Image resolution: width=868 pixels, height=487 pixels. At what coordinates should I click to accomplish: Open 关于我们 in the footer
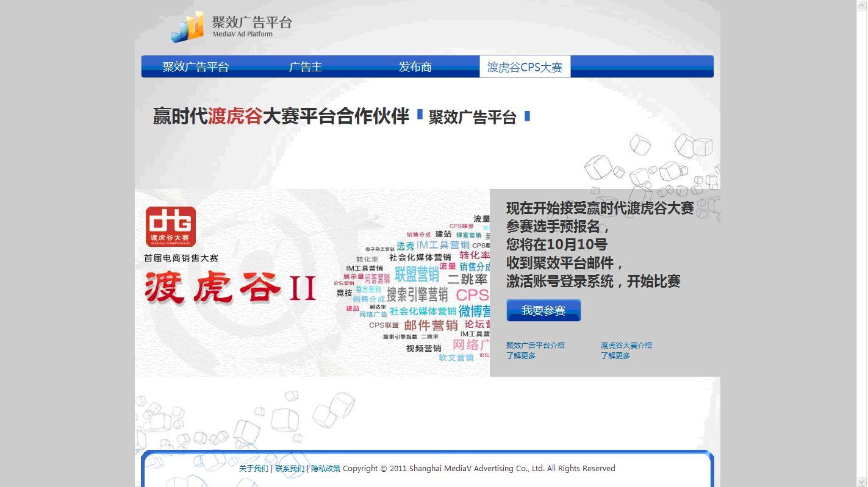(253, 469)
